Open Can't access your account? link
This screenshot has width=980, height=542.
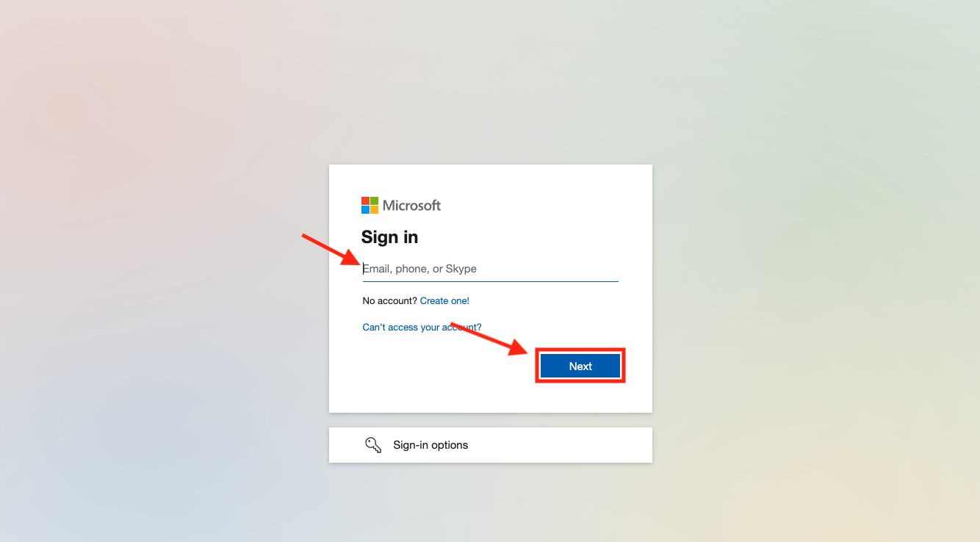point(422,328)
